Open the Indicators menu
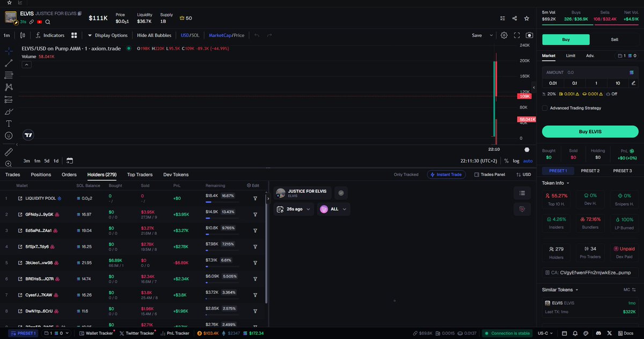 [x=50, y=35]
